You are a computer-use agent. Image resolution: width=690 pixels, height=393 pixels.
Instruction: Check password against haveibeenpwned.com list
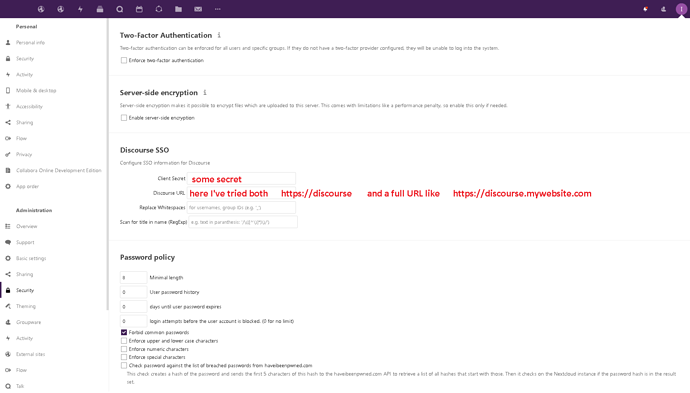124,365
